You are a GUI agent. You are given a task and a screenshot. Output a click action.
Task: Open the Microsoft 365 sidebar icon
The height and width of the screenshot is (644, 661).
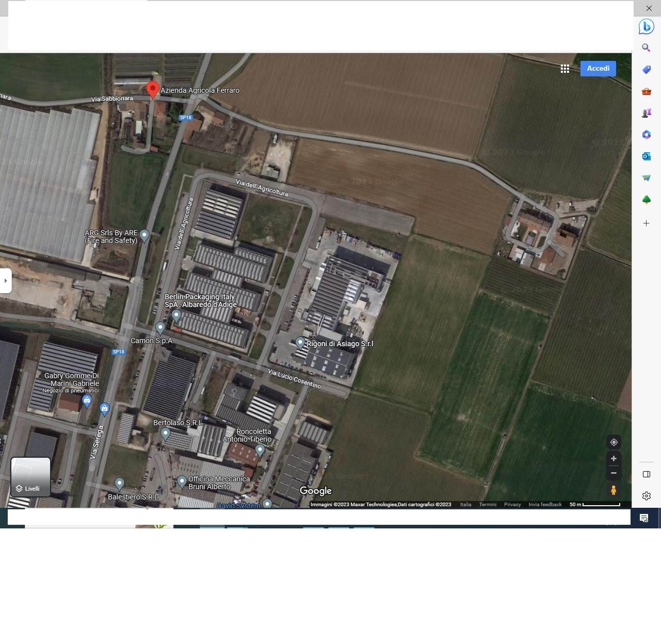(646, 135)
